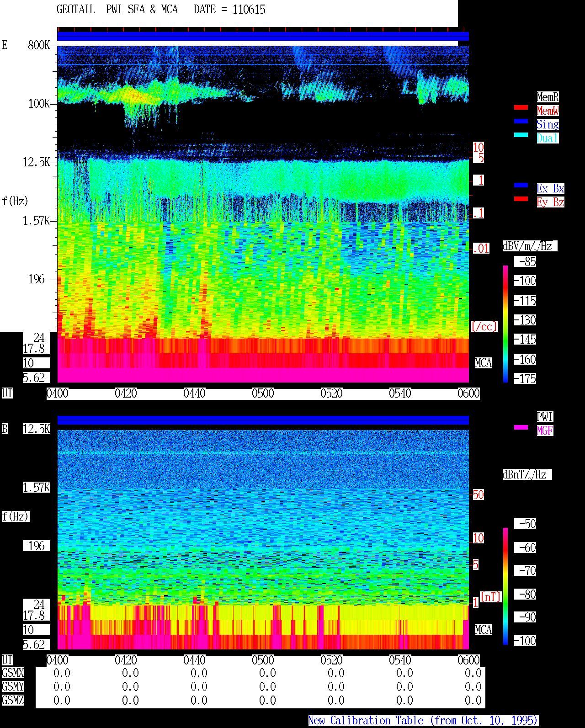
Task: Click the E panel 1.57K frequency label
Action: click(37, 220)
